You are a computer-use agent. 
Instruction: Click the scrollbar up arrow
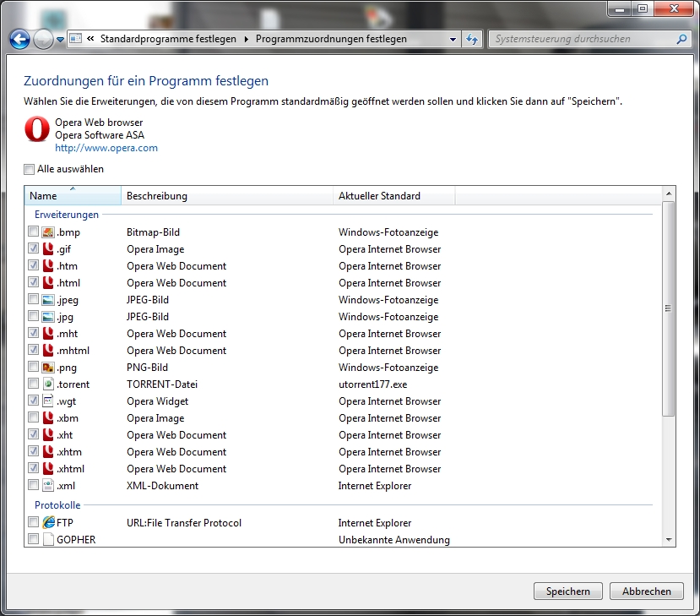point(668,194)
